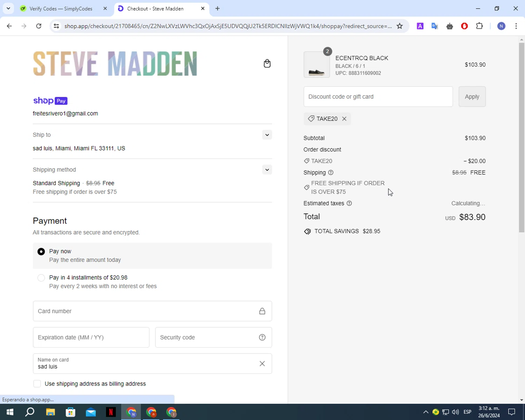Image resolution: width=525 pixels, height=420 pixels.
Task: Open Microsoft Store from taskbar
Action: [70, 412]
